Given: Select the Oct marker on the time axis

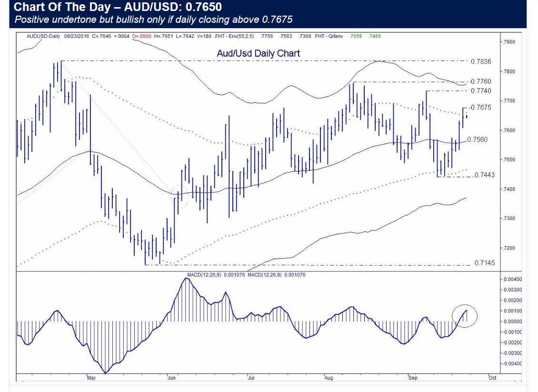Looking at the screenshot, I should tap(492, 378).
